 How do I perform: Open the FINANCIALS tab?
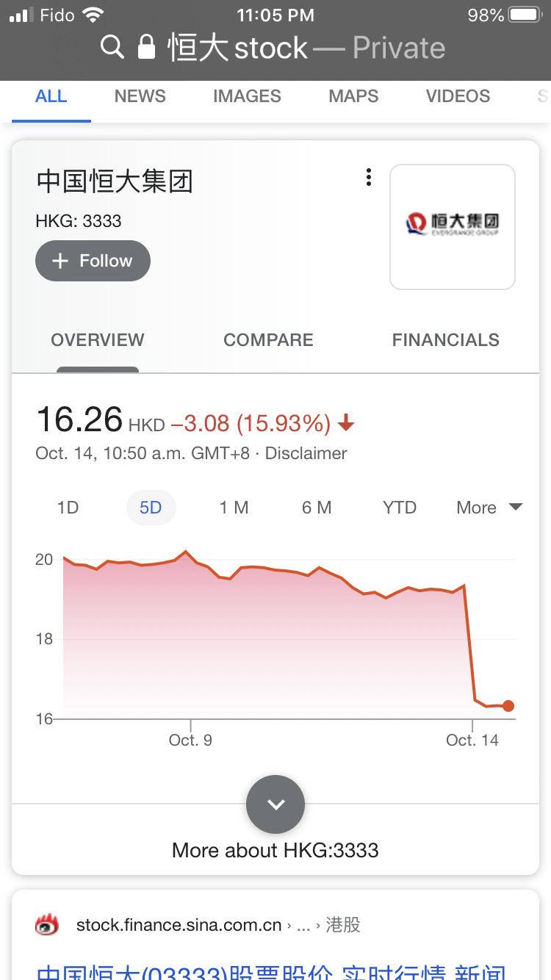(x=446, y=340)
